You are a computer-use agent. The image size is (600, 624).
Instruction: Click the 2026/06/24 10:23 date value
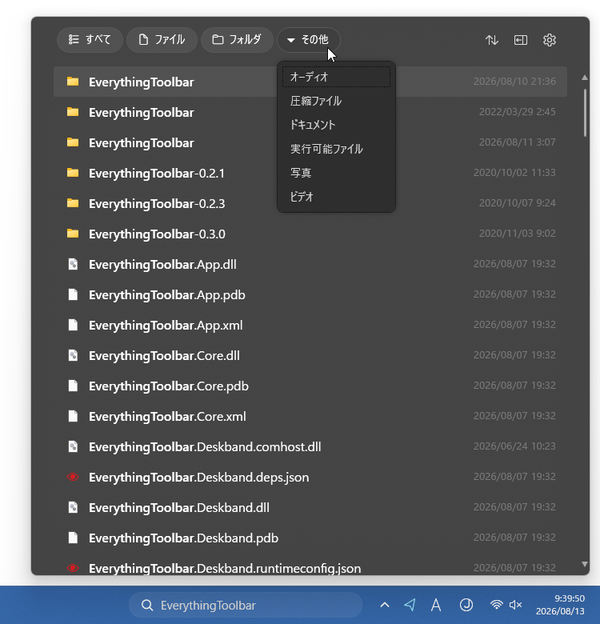[x=514, y=446]
